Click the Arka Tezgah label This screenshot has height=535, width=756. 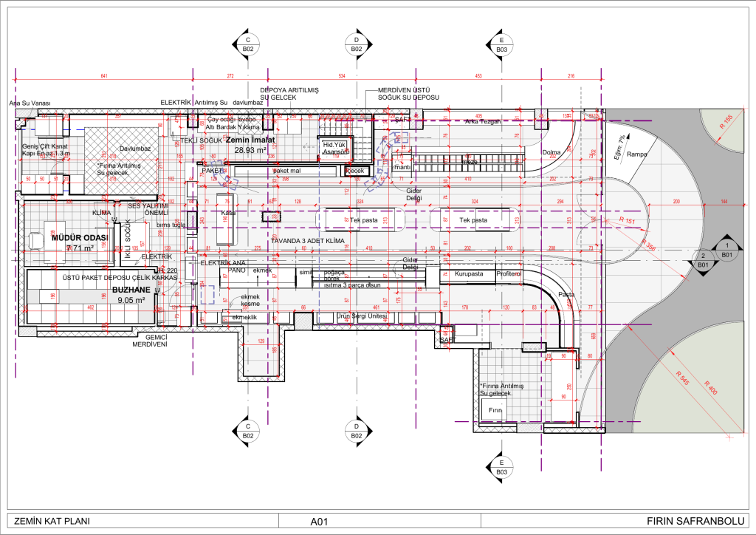point(483,122)
